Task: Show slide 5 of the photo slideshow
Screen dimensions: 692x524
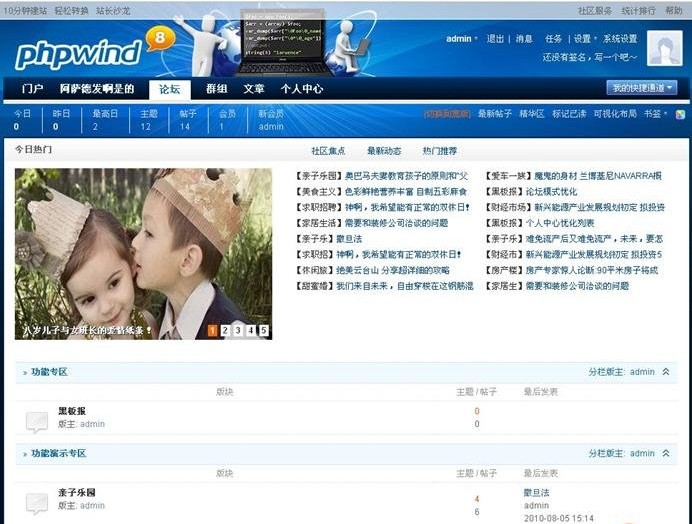Action: (x=263, y=330)
